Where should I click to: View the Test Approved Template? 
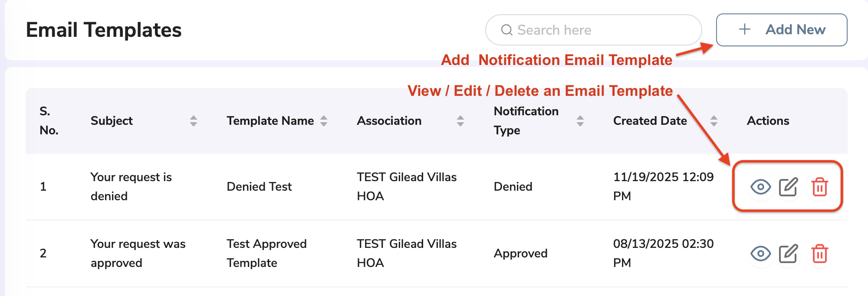[760, 254]
